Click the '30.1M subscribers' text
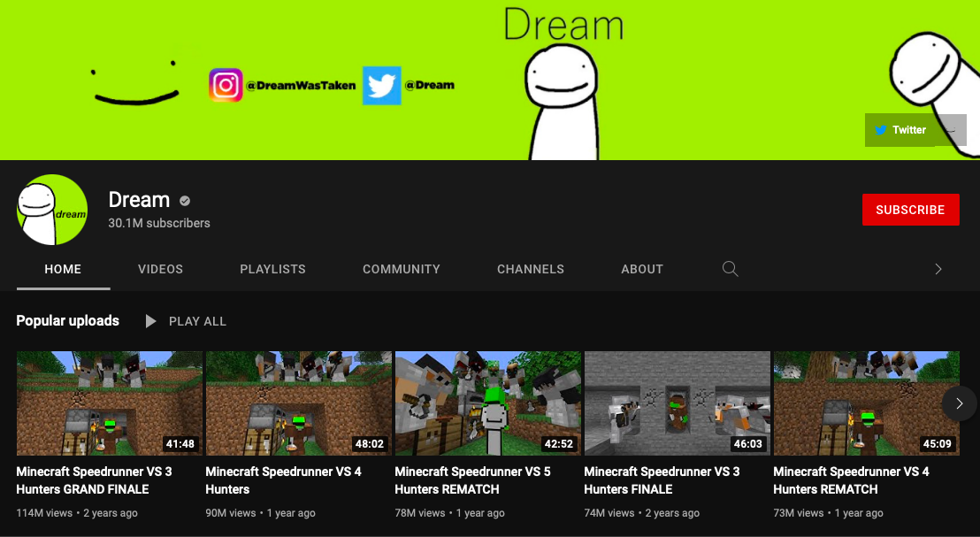The width and height of the screenshot is (980, 537). [x=158, y=223]
